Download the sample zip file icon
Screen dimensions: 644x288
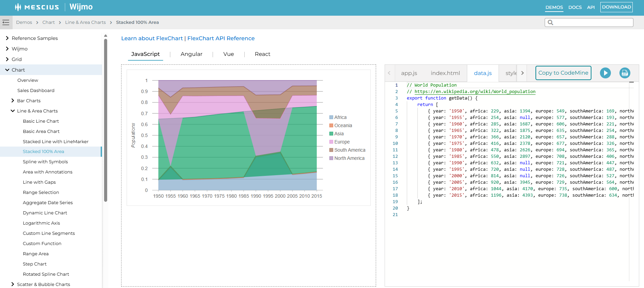click(625, 73)
